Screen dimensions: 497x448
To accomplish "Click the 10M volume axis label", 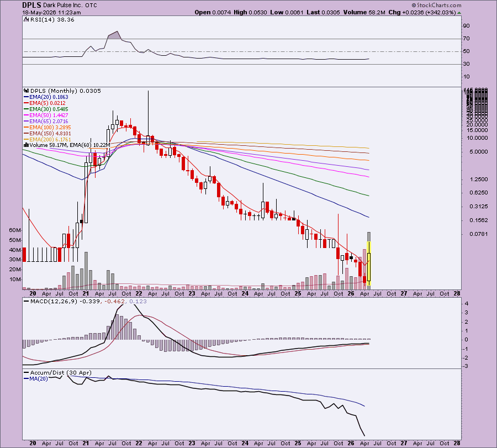I will click(15, 280).
